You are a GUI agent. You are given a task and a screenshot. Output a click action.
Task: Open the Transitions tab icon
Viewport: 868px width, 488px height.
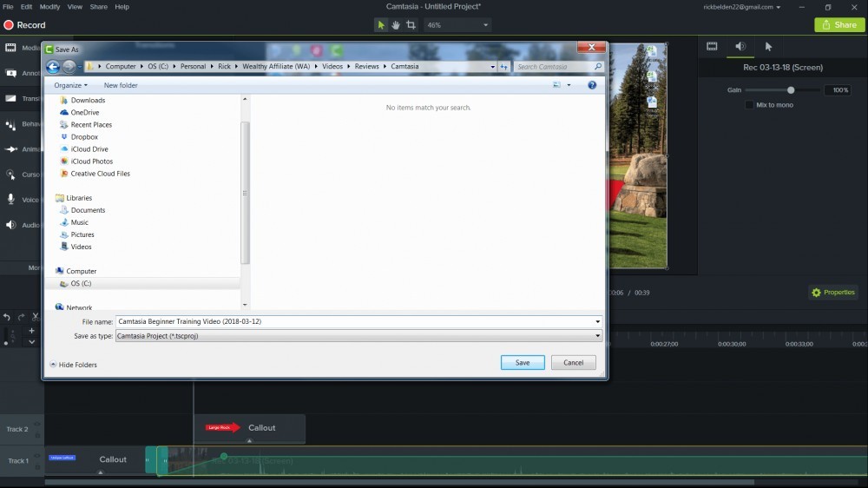tap(10, 98)
